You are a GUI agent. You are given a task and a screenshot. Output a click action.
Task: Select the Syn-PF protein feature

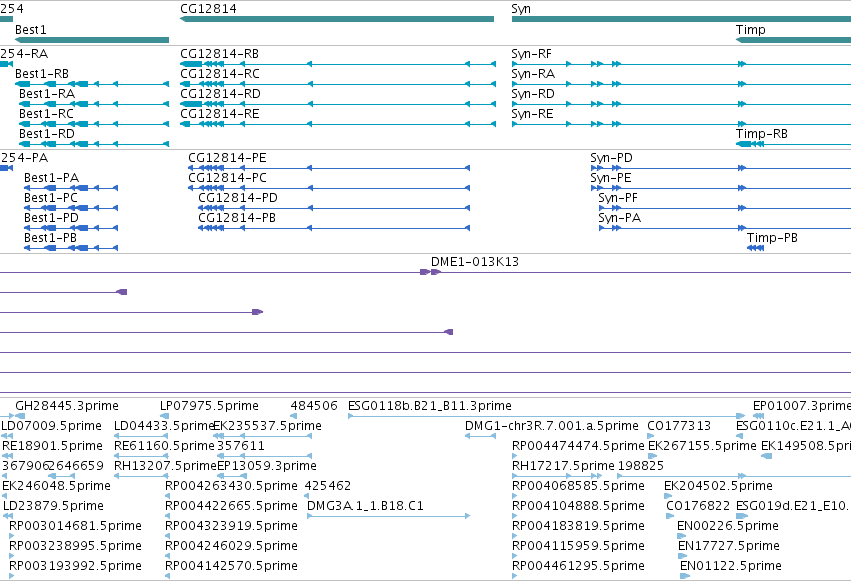pyautogui.click(x=725, y=208)
